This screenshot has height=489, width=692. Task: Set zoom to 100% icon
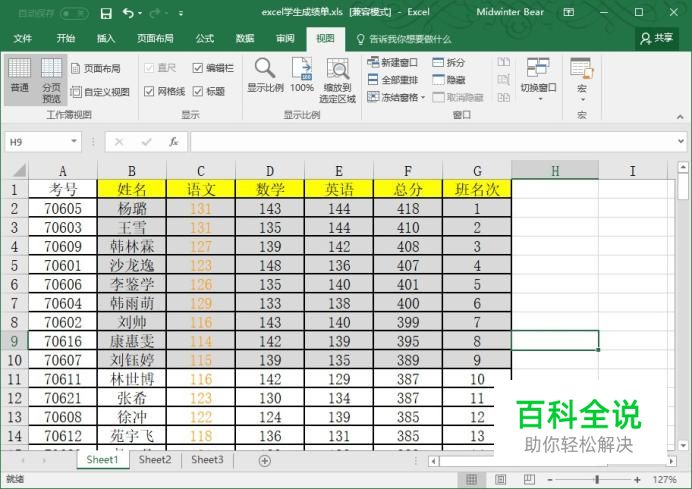pos(302,75)
